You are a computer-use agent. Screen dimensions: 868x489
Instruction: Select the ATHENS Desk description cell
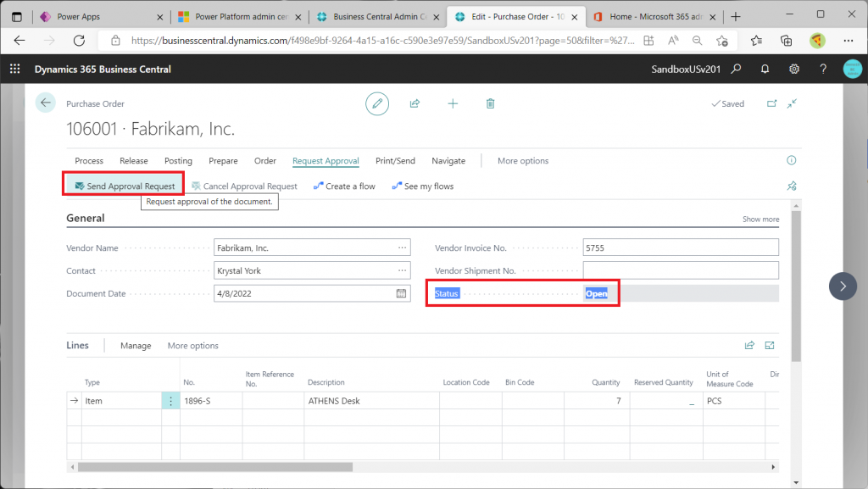[371, 401]
